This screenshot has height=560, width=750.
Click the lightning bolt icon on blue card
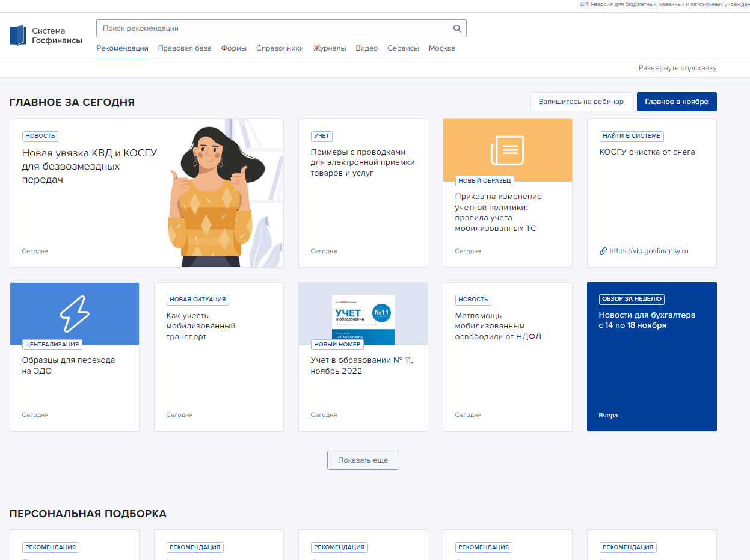coord(75,314)
